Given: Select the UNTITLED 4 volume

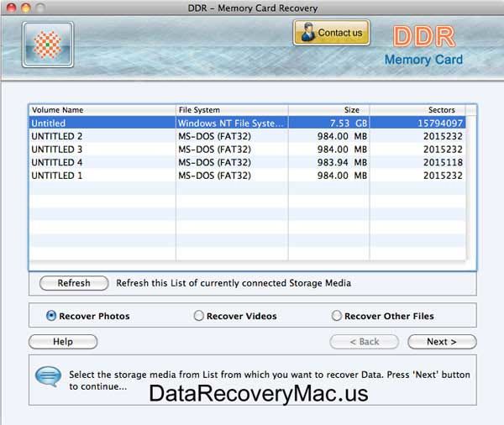Looking at the screenshot, I should (248, 162).
